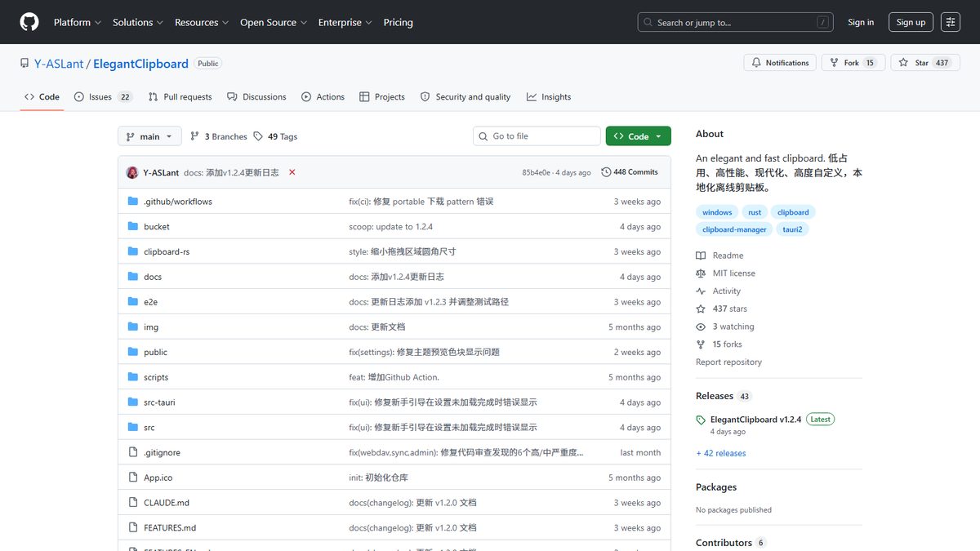Click folder icon for scripts row
The width and height of the screenshot is (980, 551).
pos(133,377)
